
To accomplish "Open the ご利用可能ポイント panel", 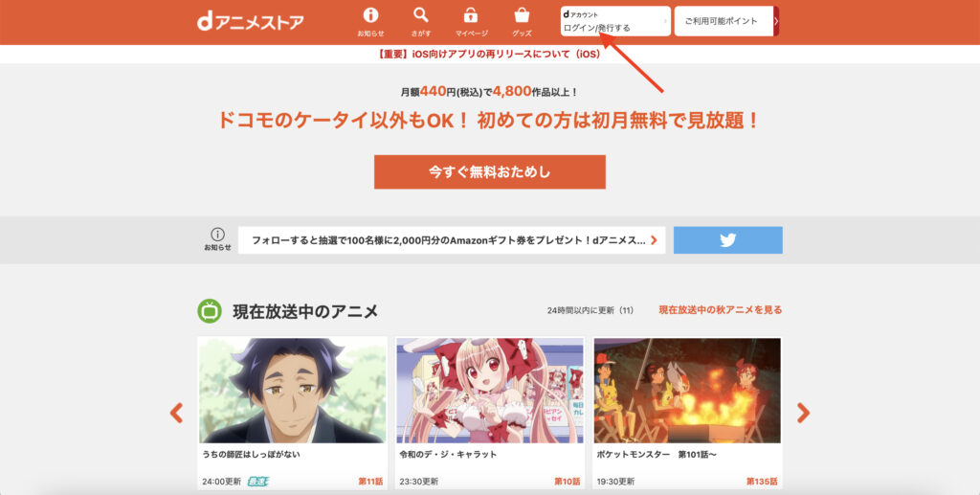I will coord(724,21).
